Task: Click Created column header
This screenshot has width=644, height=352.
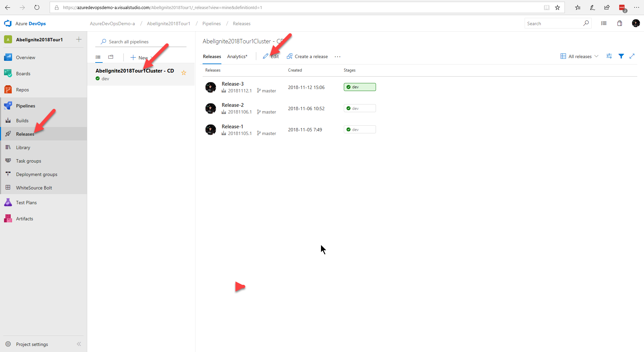Action: 295,70
